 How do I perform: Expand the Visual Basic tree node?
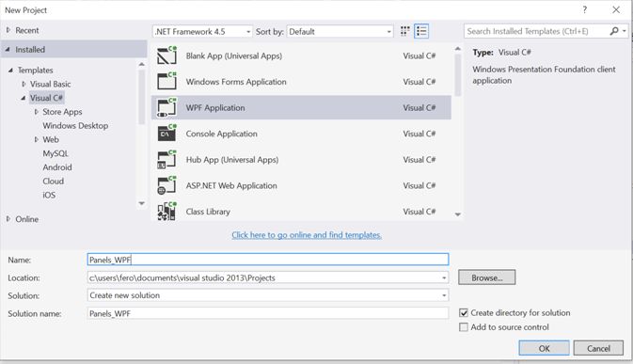(24, 84)
